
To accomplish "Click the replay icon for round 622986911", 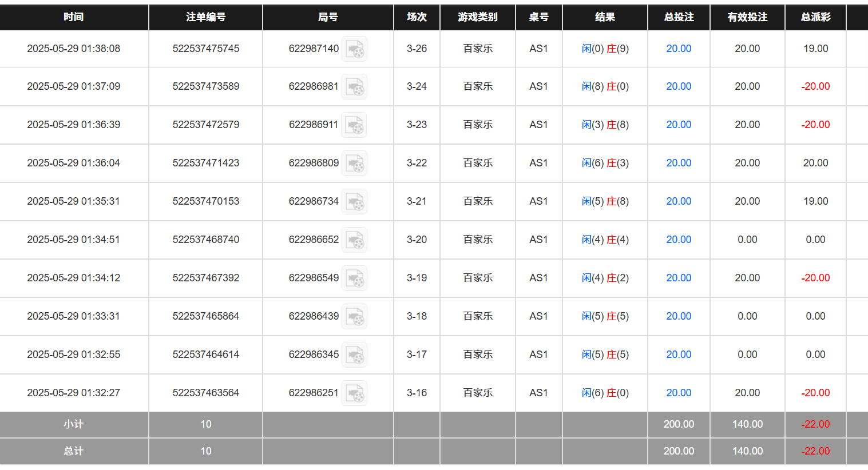I will tap(355, 125).
